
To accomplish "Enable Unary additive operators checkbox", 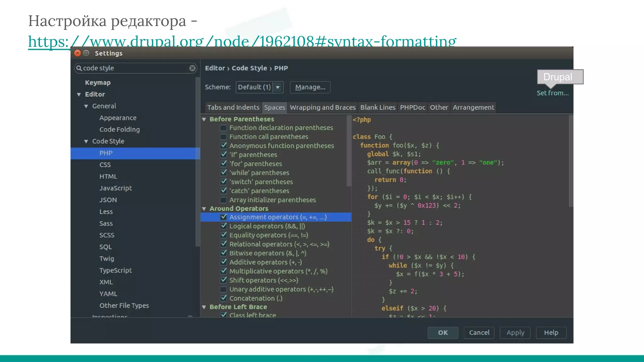I will click(223, 289).
